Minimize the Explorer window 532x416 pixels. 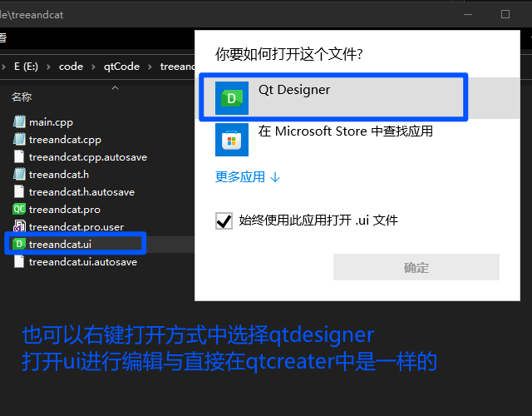click(x=468, y=14)
